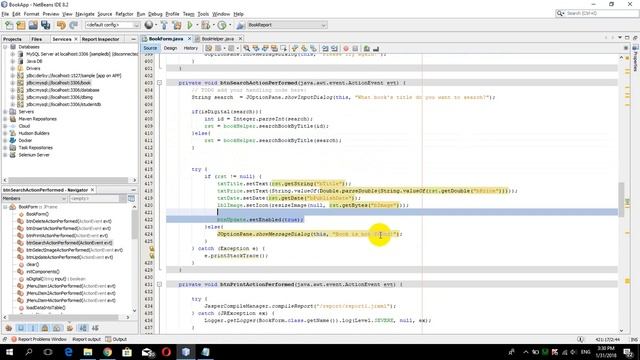The height and width of the screenshot is (360, 640).
Task: Open the Refactor menu
Action: point(124,14)
